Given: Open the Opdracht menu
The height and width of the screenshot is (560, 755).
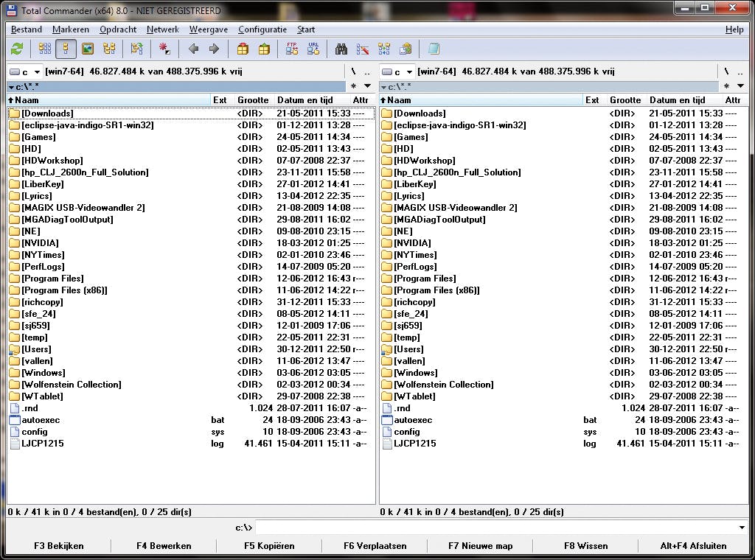Looking at the screenshot, I should tap(118, 29).
